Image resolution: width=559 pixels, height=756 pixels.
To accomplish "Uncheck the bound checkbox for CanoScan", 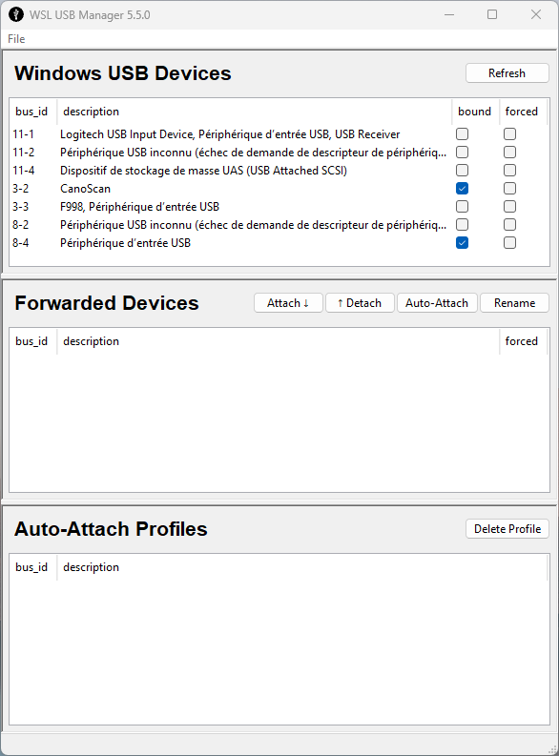I will point(462,189).
